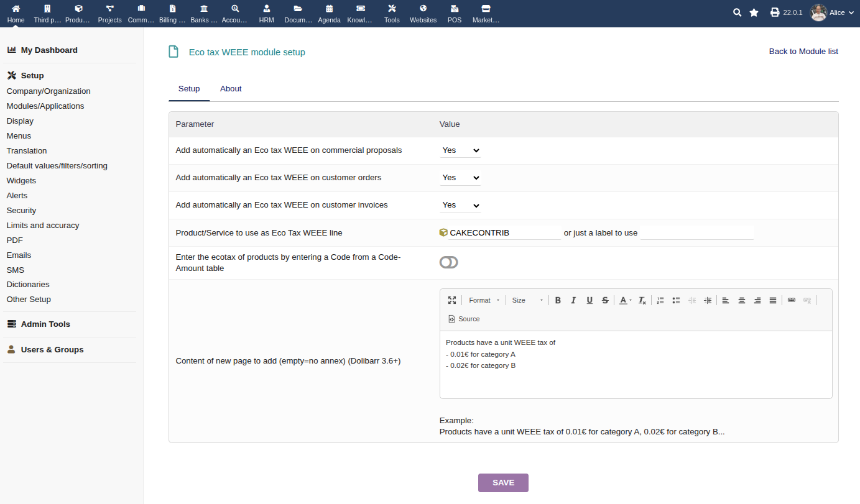
Task: Click the SAVE button
Action: pos(503,483)
